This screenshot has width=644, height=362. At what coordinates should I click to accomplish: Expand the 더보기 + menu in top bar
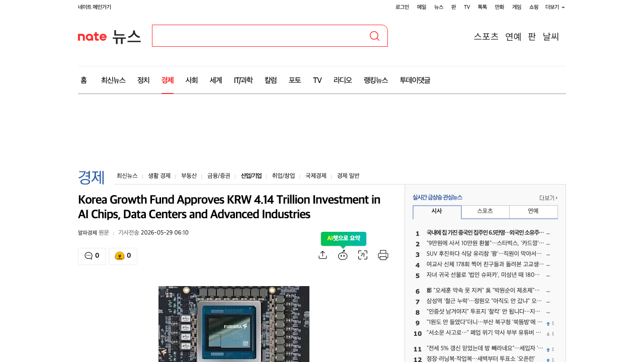tap(555, 7)
